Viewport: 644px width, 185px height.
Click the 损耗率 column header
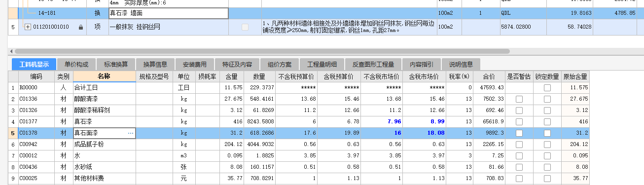click(207, 76)
